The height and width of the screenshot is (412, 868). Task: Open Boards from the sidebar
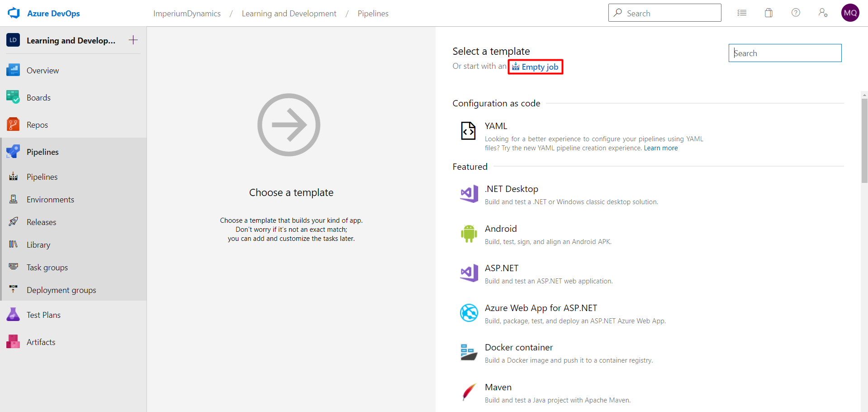(x=13, y=97)
